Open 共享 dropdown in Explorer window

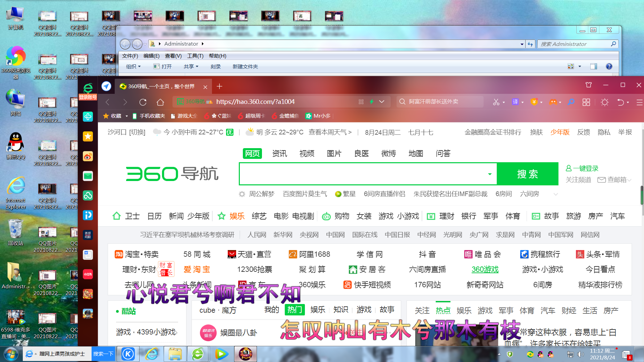click(x=191, y=66)
